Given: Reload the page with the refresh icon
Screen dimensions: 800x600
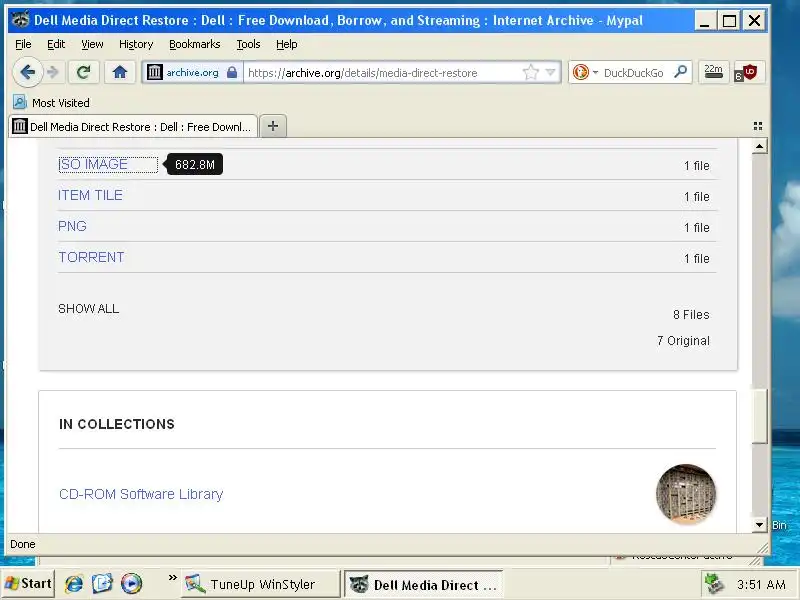Looking at the screenshot, I should click(84, 72).
